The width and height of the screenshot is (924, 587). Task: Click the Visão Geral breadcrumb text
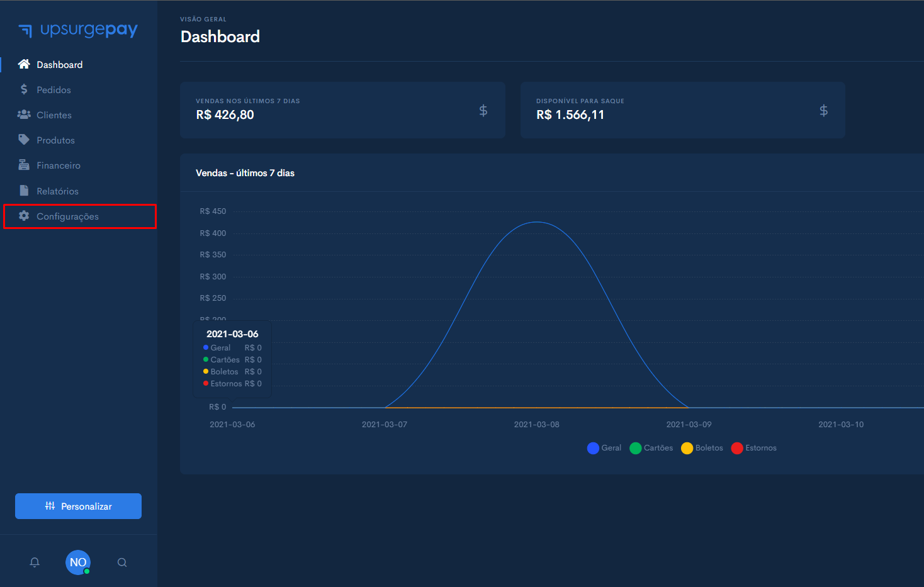(x=203, y=20)
